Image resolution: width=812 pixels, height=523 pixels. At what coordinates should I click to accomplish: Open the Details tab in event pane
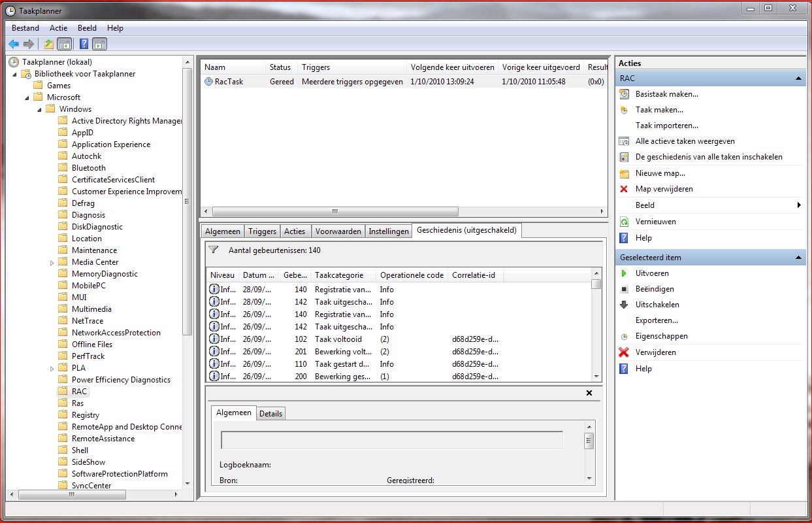270,414
